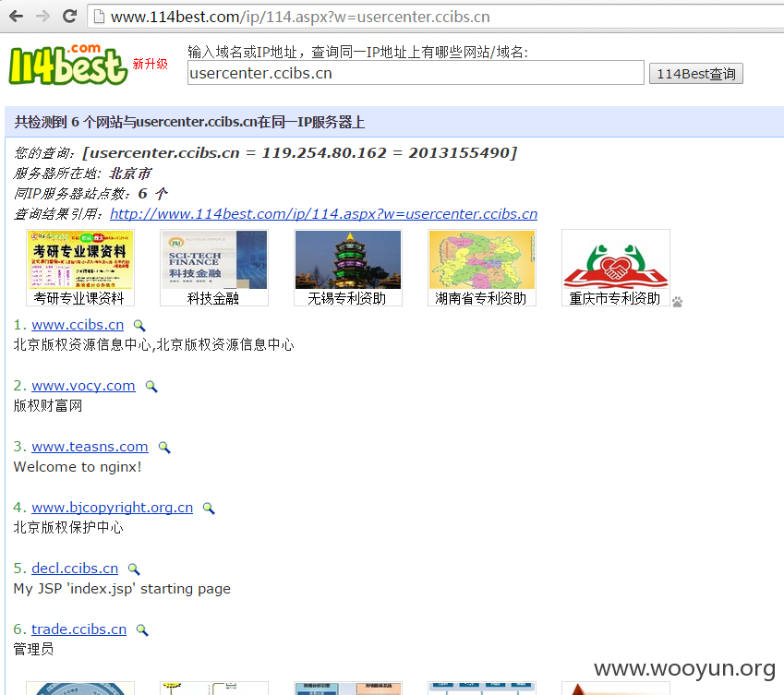
Task: Click the red 新升级 label
Action: pyautogui.click(x=150, y=64)
